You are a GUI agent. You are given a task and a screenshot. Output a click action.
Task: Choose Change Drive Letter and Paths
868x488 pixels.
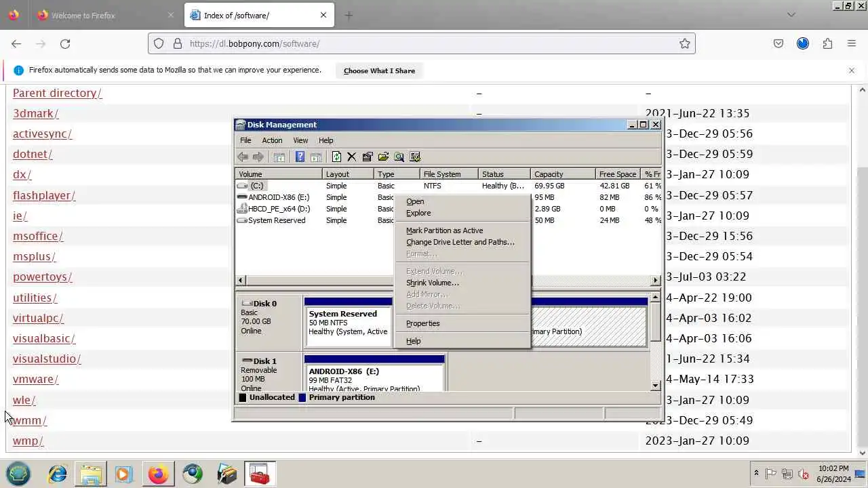click(462, 242)
